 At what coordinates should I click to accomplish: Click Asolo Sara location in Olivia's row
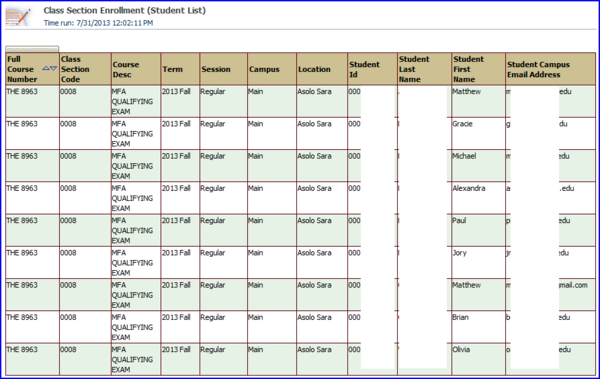(x=322, y=359)
